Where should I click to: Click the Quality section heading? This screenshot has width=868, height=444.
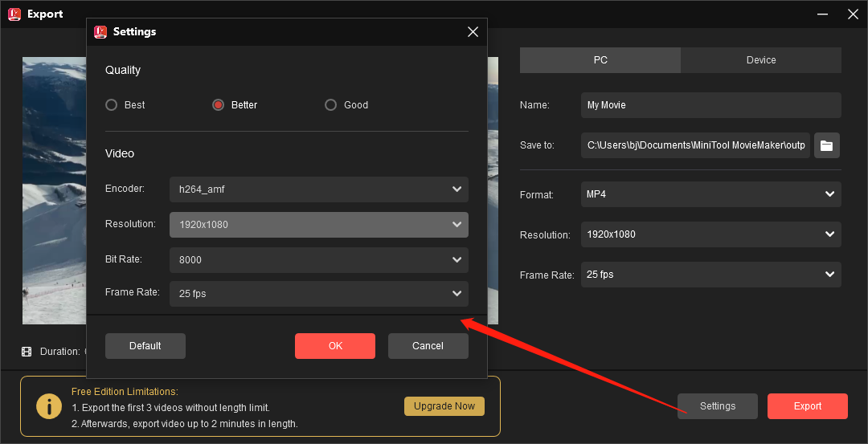123,70
